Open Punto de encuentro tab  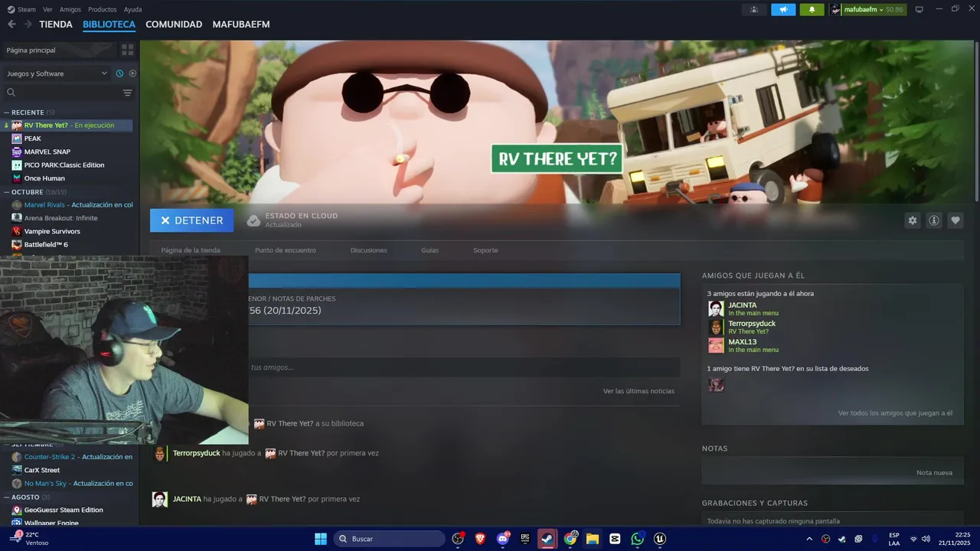point(285,250)
